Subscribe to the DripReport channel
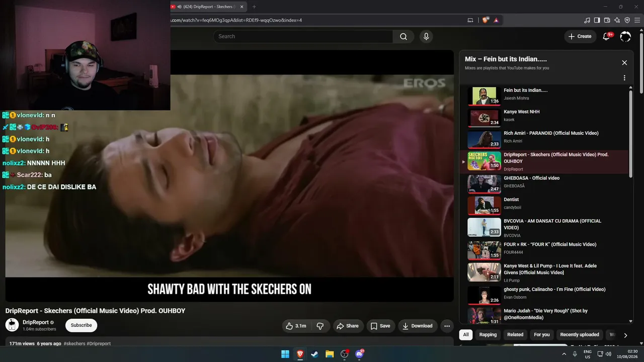 pyautogui.click(x=81, y=325)
